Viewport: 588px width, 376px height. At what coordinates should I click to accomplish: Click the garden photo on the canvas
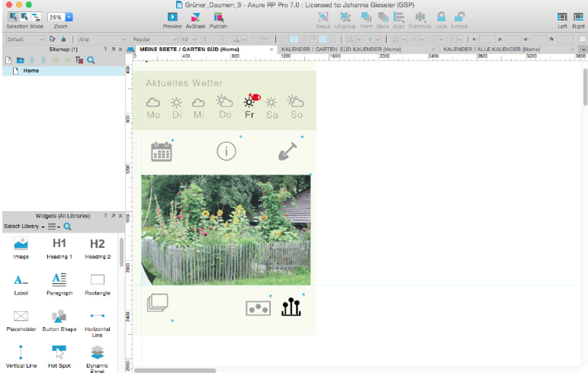tap(226, 230)
